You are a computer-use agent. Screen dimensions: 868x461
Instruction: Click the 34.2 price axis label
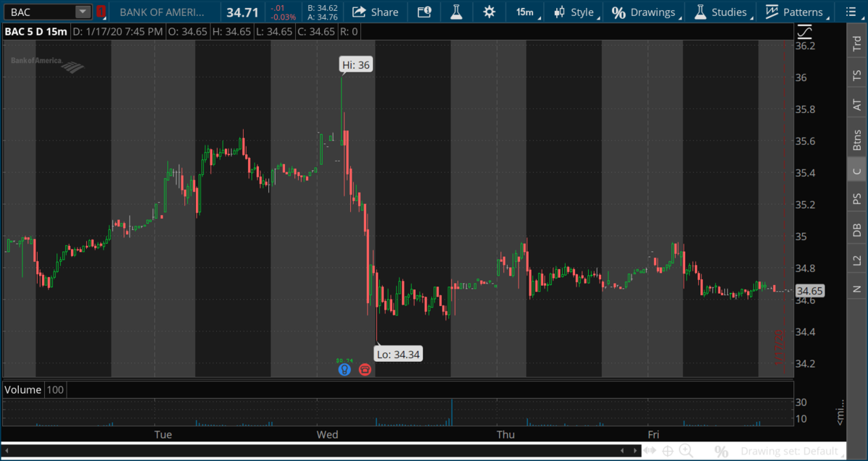click(x=805, y=363)
